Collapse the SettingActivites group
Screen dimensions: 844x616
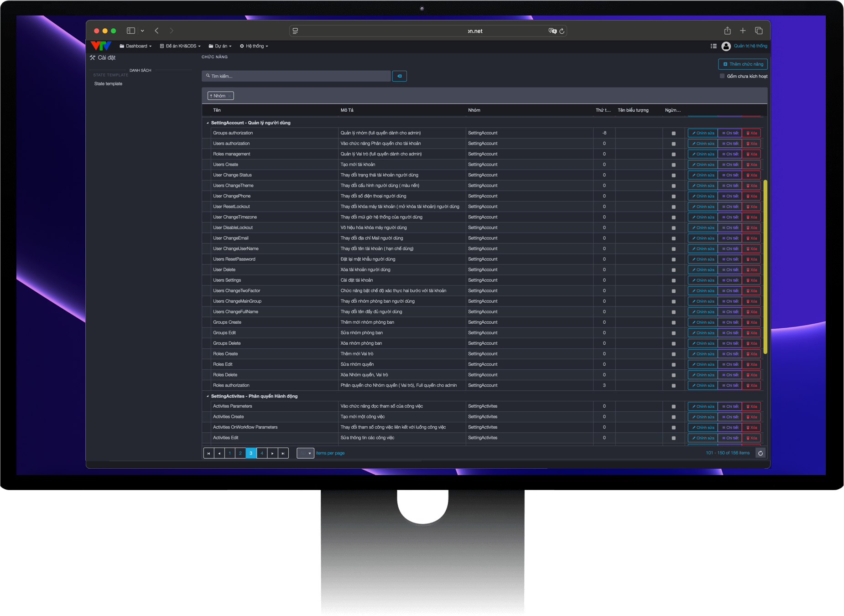208,396
